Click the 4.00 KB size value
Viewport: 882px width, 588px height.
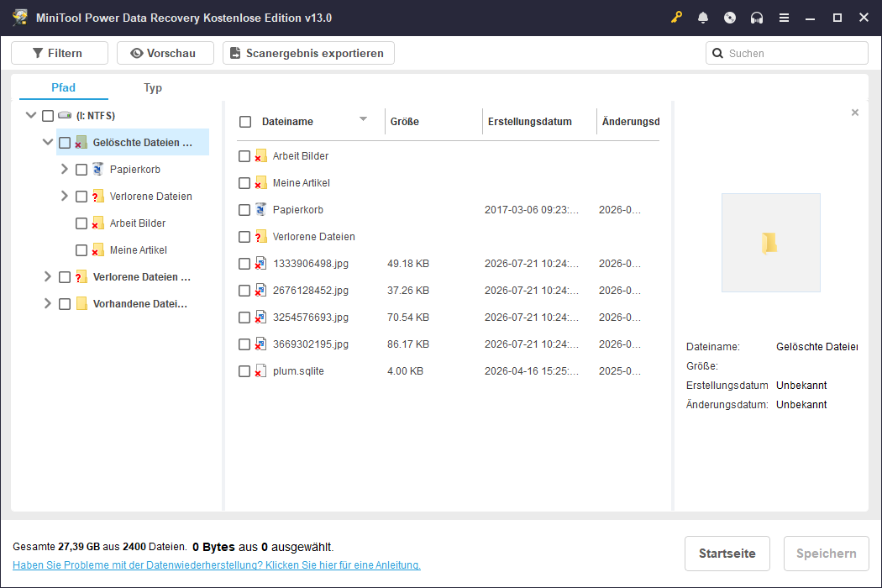405,371
